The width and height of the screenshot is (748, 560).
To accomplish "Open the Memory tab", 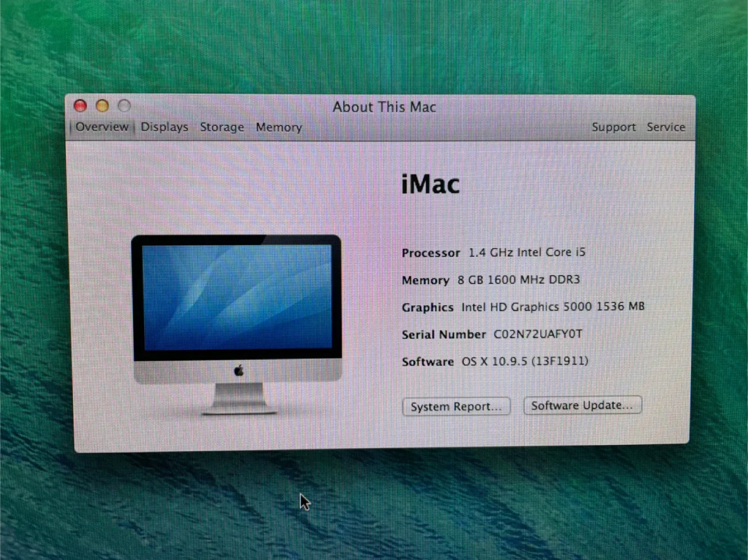I will coord(278,127).
